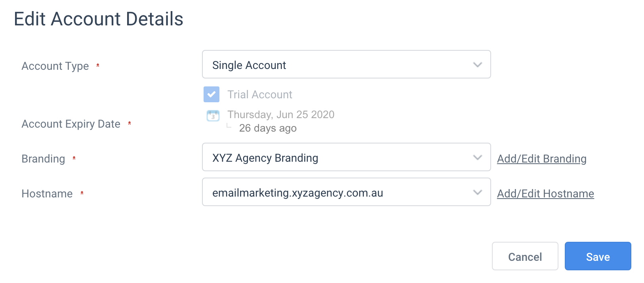Open the calendar icon for expiry date

click(x=213, y=115)
